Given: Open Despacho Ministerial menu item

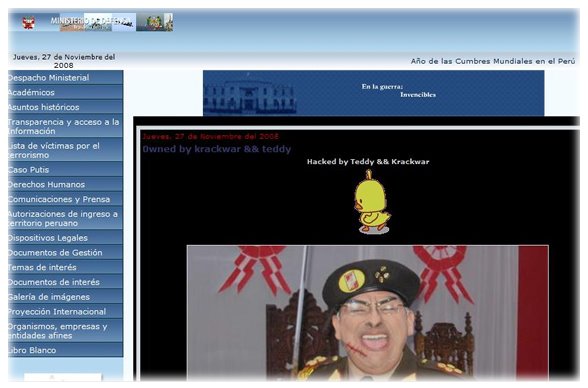Looking at the screenshot, I should [x=66, y=78].
